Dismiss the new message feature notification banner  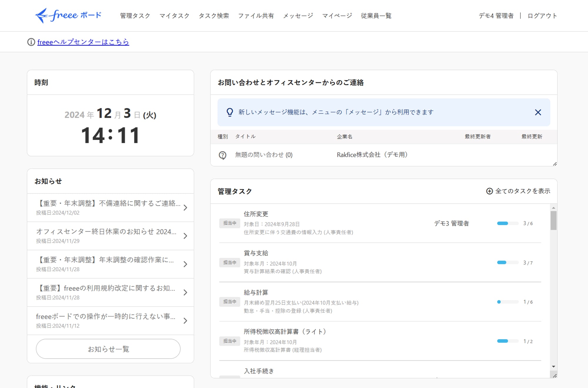(538, 112)
